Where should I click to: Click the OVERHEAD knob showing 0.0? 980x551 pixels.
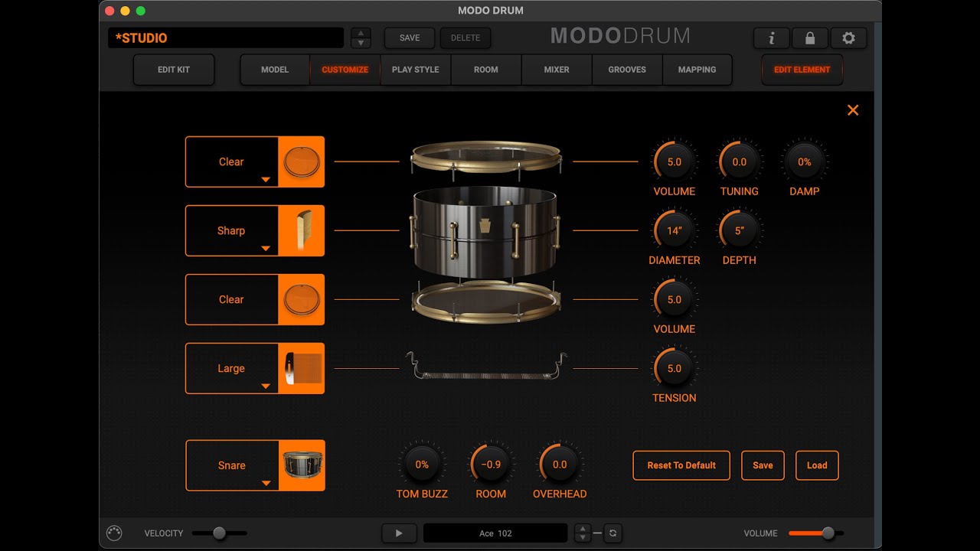[560, 465]
